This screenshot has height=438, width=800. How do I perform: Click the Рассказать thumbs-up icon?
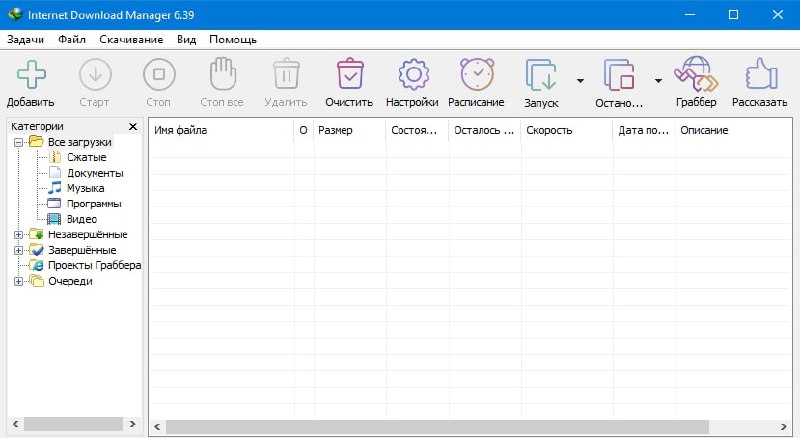(761, 74)
